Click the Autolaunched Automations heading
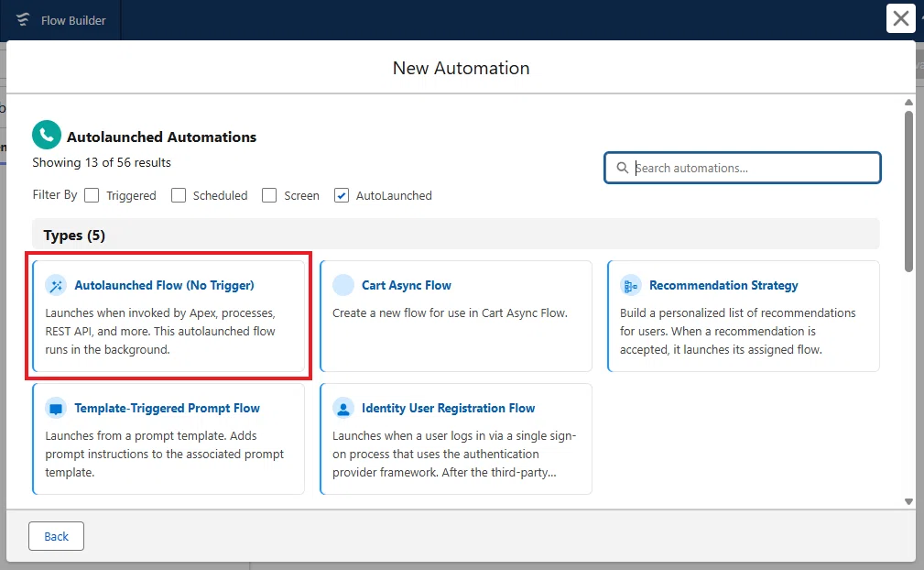 pyautogui.click(x=161, y=137)
